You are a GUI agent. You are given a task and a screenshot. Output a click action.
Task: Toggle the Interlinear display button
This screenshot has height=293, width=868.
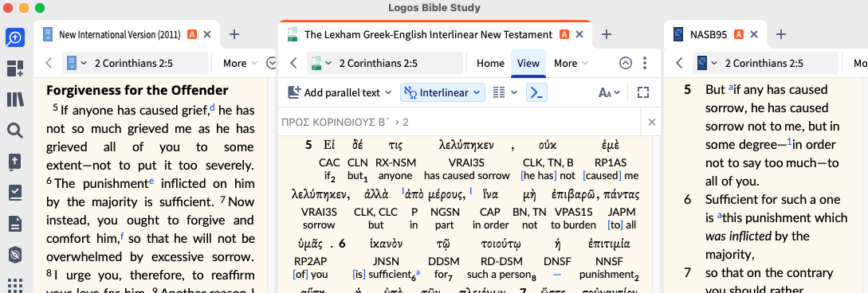pyautogui.click(x=435, y=92)
